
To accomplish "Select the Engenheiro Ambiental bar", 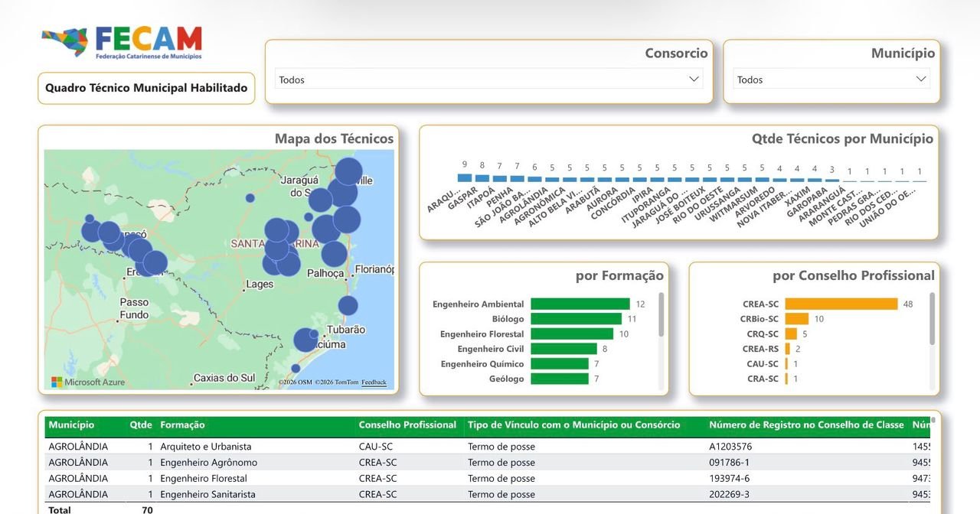I will (x=580, y=304).
